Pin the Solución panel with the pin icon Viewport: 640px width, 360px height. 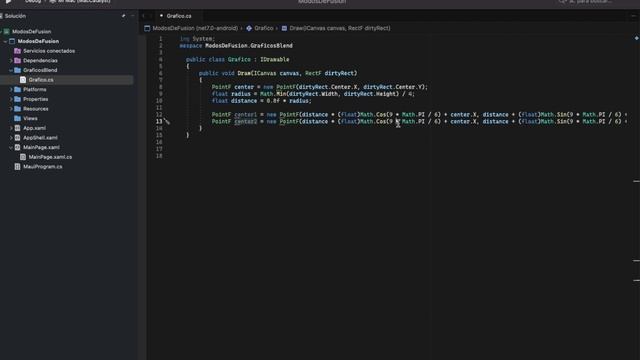[x=123, y=16]
